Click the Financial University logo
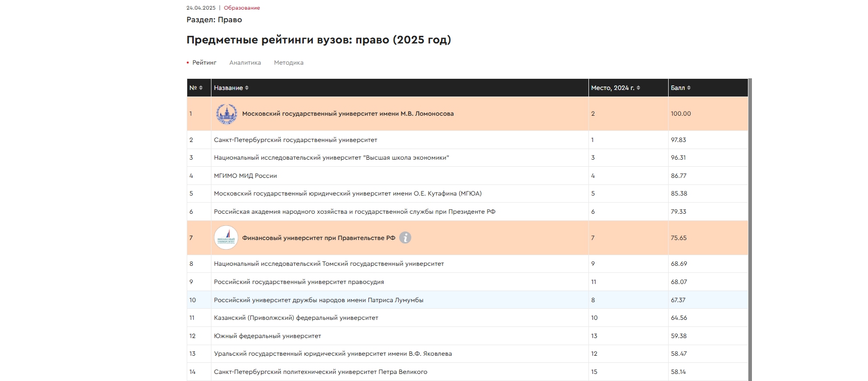This screenshot has height=381, width=868. [226, 237]
